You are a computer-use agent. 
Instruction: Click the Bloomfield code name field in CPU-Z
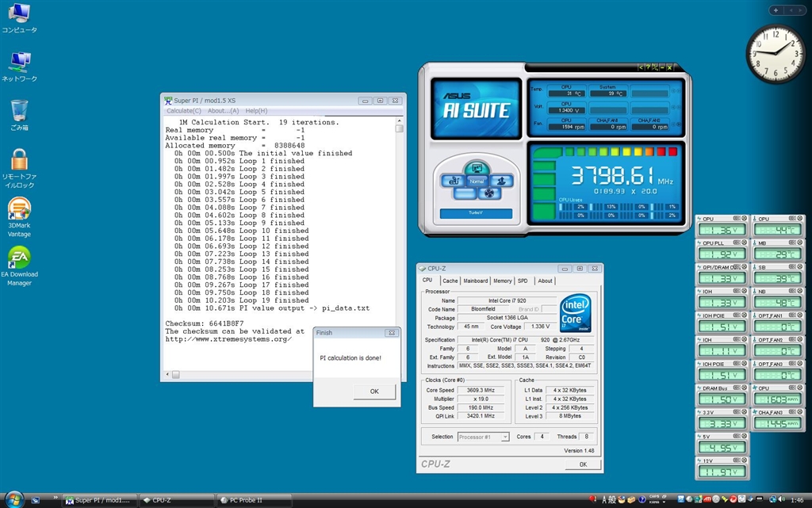click(x=483, y=309)
